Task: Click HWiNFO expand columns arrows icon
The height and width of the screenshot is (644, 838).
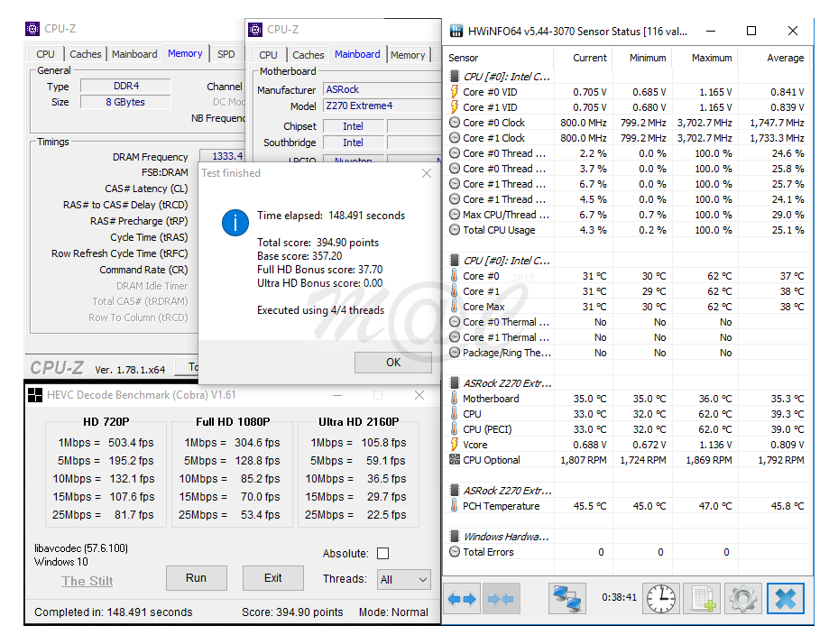Action: click(462, 599)
